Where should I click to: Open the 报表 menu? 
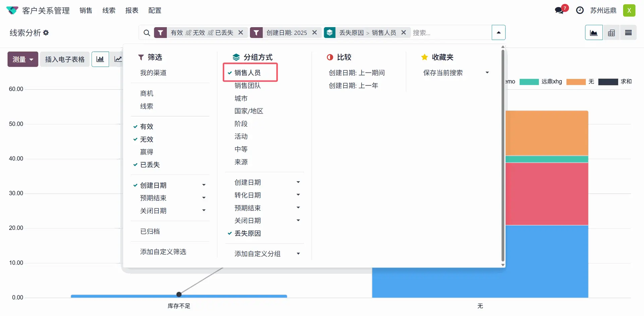(x=132, y=10)
